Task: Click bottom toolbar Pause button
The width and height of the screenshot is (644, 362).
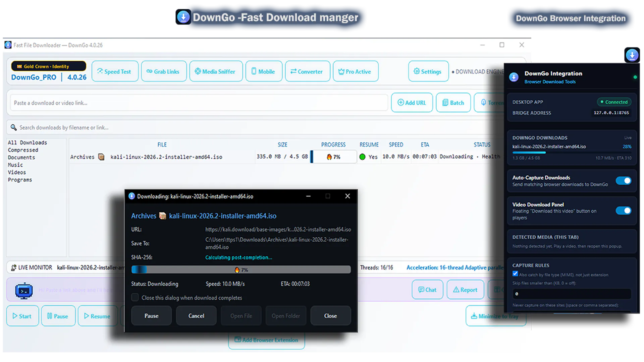Action: coord(58,316)
